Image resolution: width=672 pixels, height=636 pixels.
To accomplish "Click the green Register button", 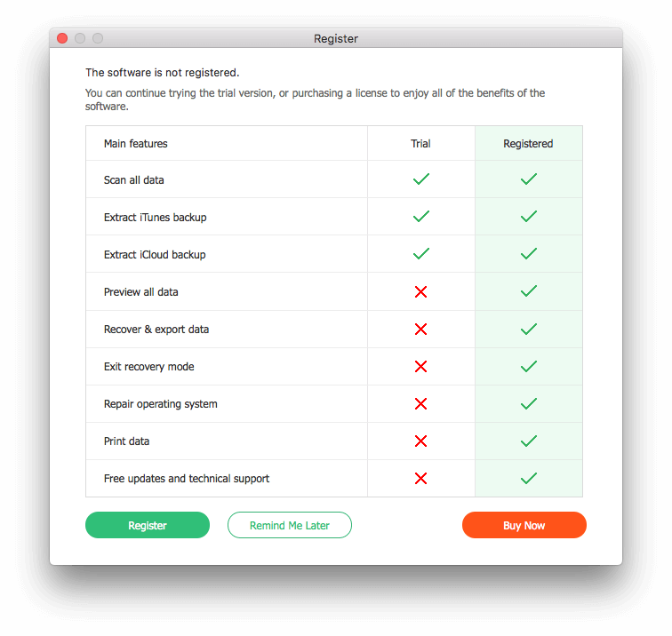I will (x=148, y=525).
